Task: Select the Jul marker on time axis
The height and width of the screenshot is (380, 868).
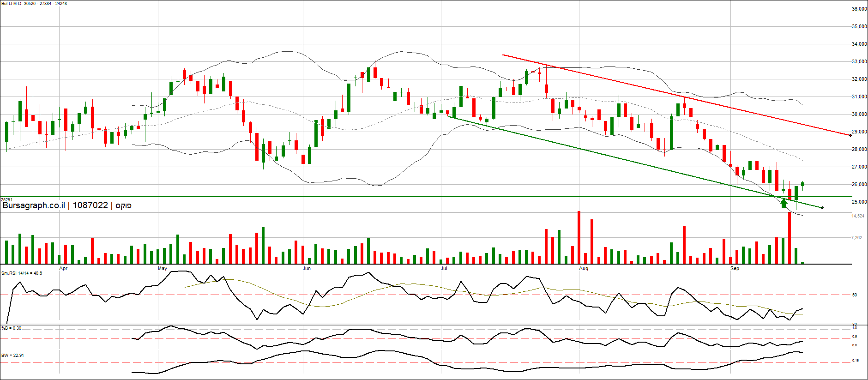Action: coord(444,268)
